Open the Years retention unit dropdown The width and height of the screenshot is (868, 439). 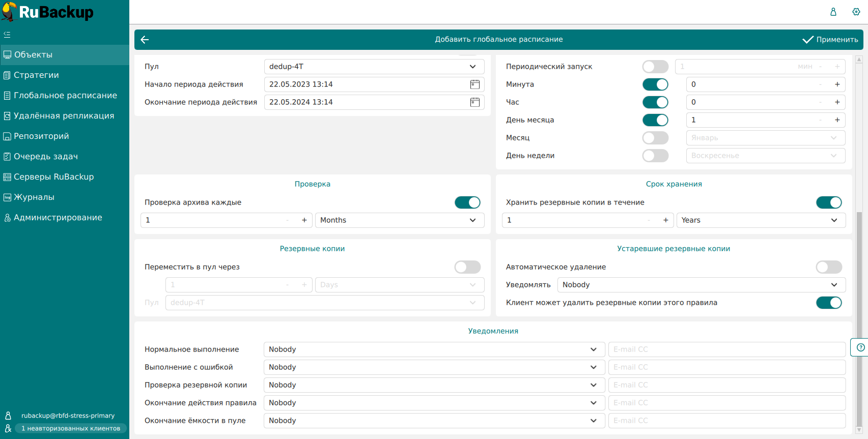coord(761,220)
